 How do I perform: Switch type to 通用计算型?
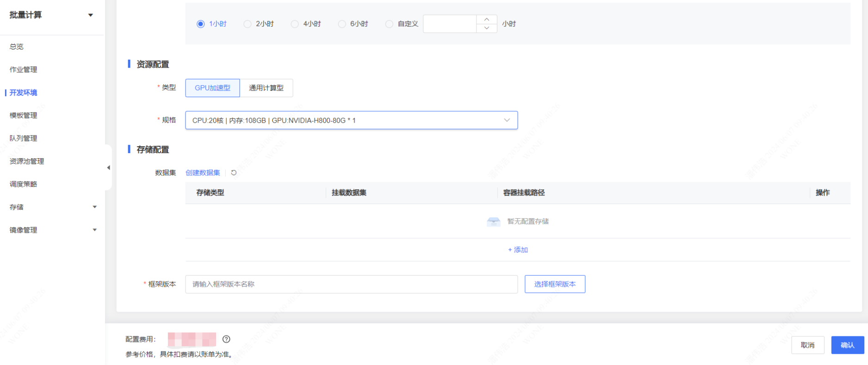click(266, 88)
